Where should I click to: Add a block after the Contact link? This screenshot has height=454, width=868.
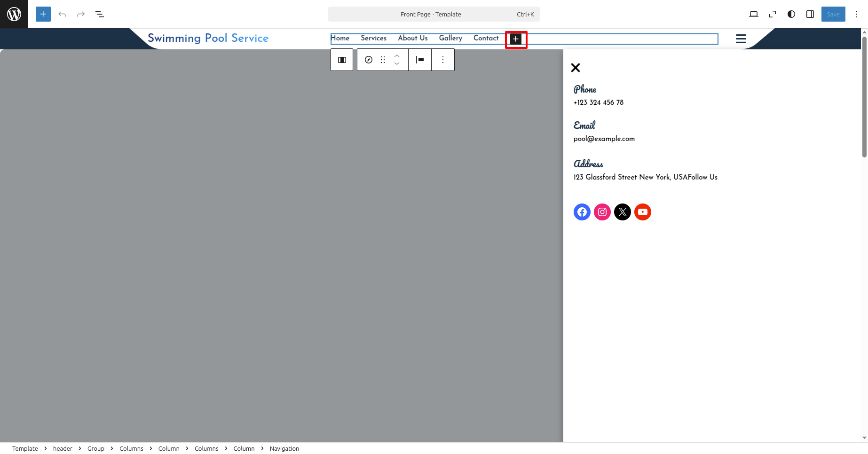(x=516, y=39)
